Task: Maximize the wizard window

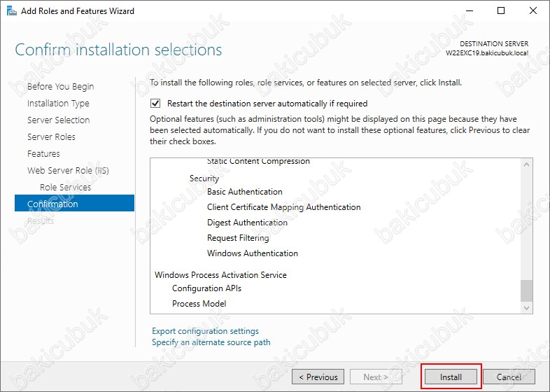Action: point(501,11)
